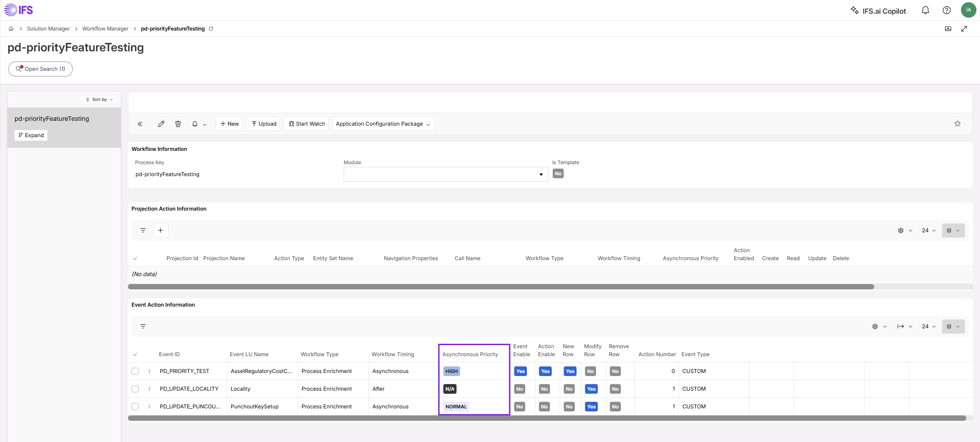Screen dimensions: 980x442
Task: Open the IA user avatar menu
Action: (968, 10)
